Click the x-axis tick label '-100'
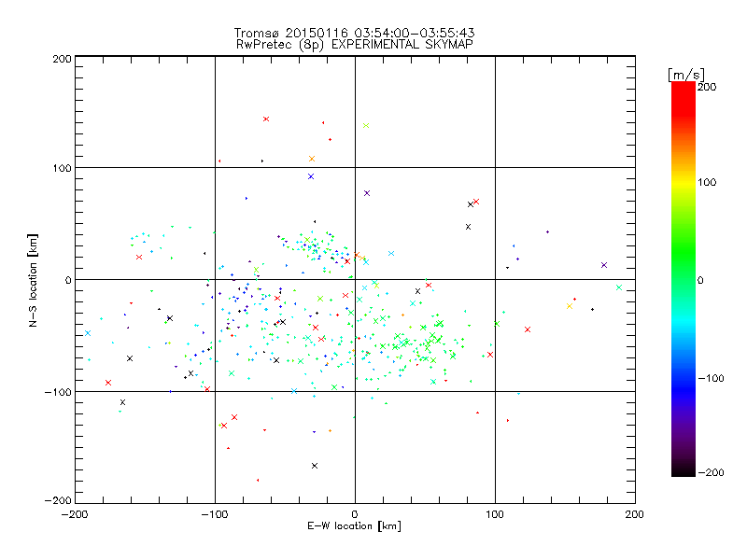Image resolution: width=747 pixels, height=560 pixels. click(215, 515)
